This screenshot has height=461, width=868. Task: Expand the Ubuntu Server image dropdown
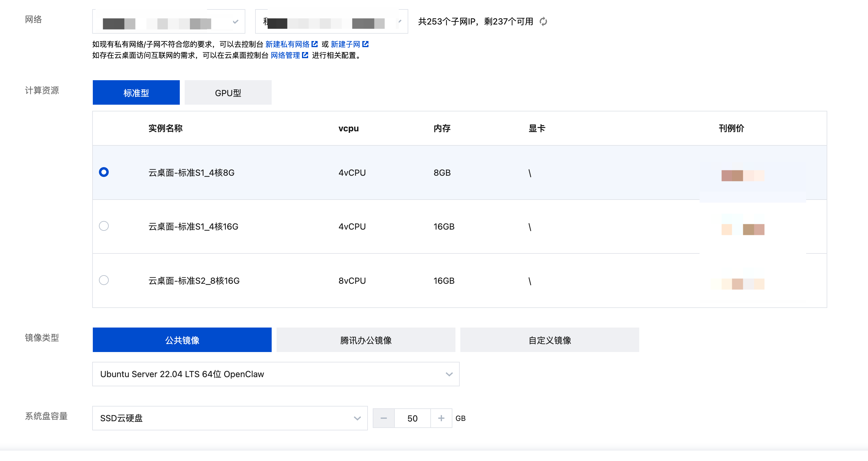pos(276,374)
